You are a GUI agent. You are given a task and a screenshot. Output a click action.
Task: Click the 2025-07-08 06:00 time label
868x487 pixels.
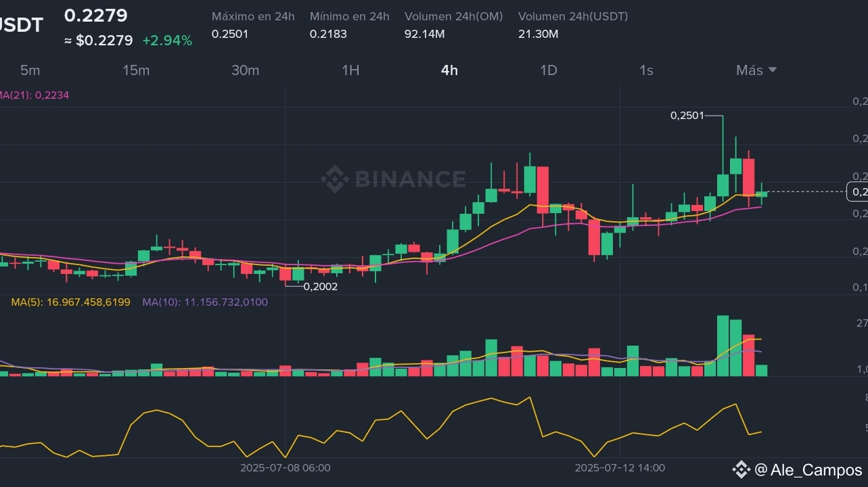tap(285, 467)
